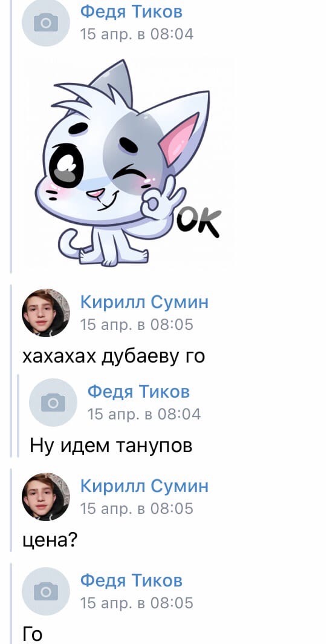Select the message Го

point(33,634)
